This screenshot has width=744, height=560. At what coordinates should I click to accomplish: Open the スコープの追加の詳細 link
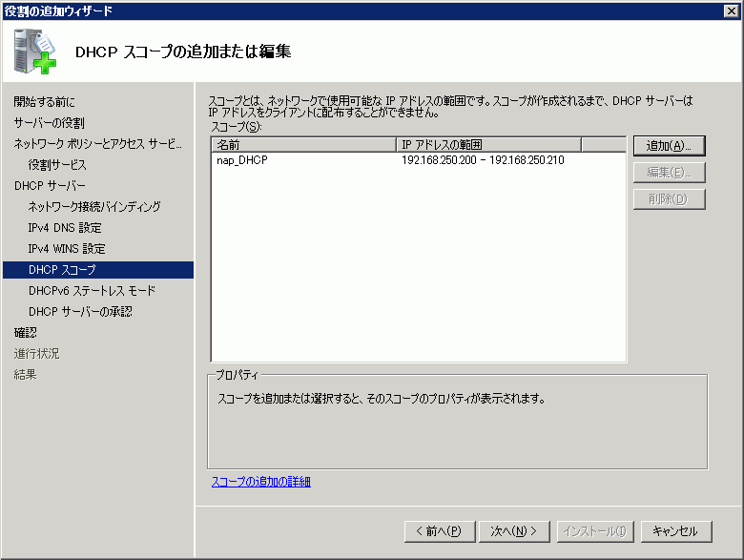260,482
